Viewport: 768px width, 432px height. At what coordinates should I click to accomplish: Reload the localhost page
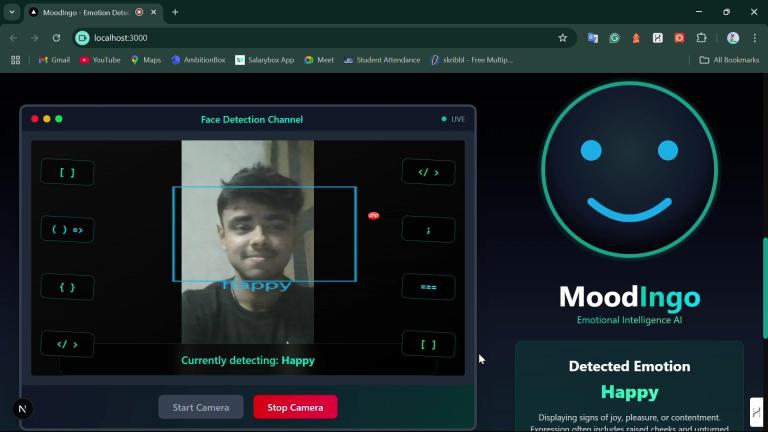point(56,38)
